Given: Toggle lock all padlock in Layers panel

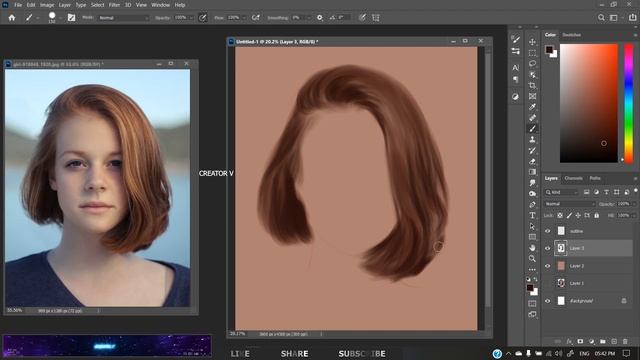Looking at the screenshot, I should (x=596, y=215).
